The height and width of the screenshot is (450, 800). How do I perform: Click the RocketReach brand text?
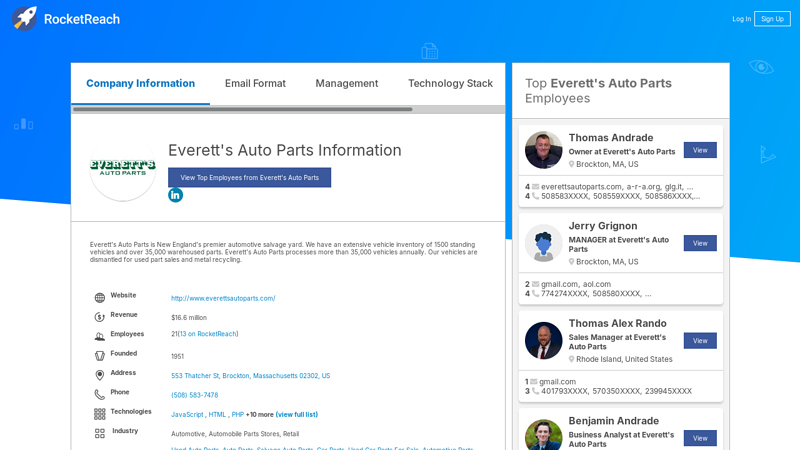pyautogui.click(x=82, y=19)
